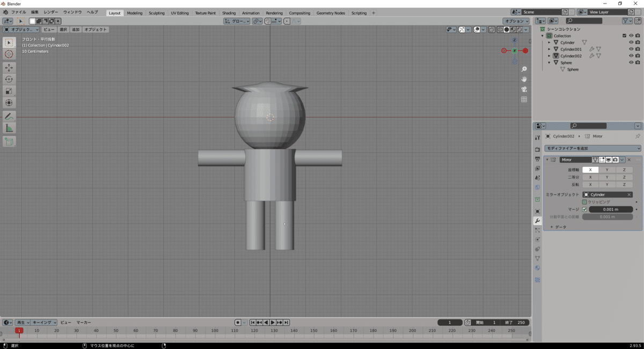Enable Flip Y button
644x349 pixels.
point(607,185)
